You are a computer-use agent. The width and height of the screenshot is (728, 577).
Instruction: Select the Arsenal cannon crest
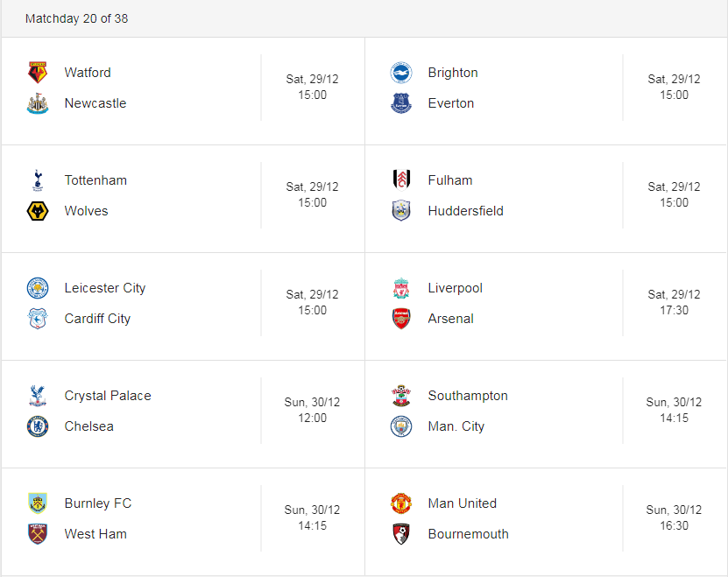(401, 319)
